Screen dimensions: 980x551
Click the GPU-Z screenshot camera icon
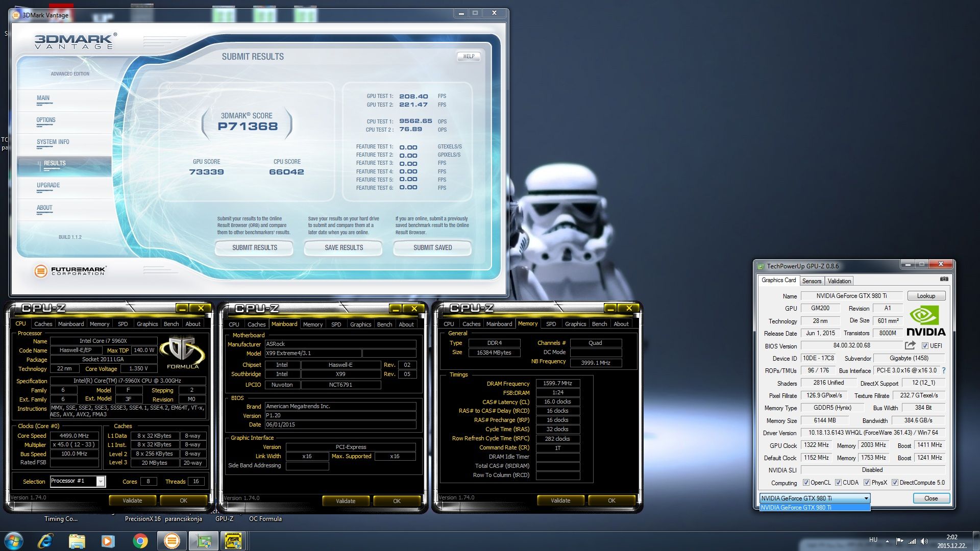tap(944, 279)
